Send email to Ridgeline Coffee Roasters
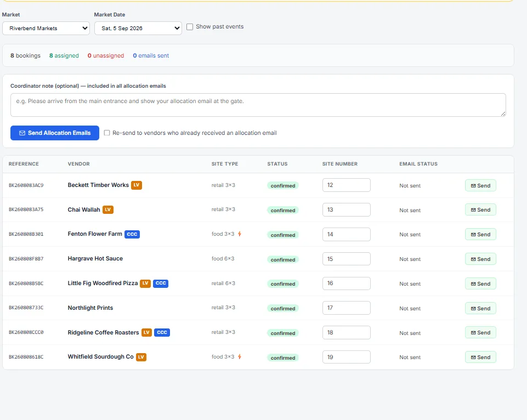The width and height of the screenshot is (527, 420). coord(480,333)
